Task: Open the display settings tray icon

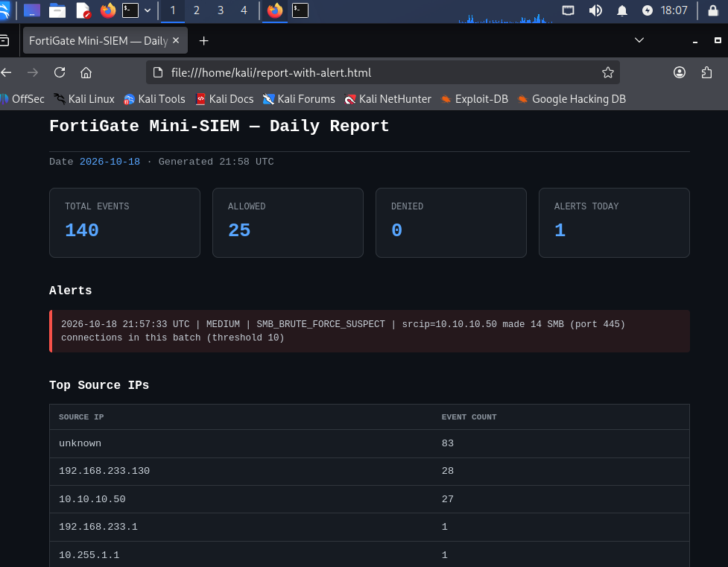Action: point(569,10)
